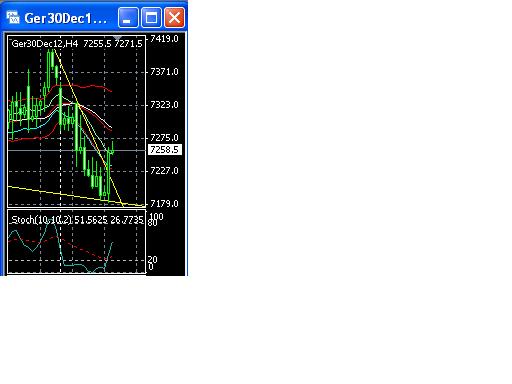This screenshot has width=512, height=384.
Task: Minimize the Ger30Dec12 chart window
Action: (128, 17)
